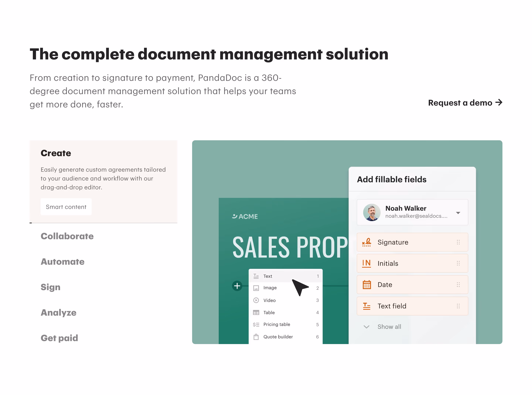Choose Table menu entry
Screen dimensions: 532x395
[286, 312]
